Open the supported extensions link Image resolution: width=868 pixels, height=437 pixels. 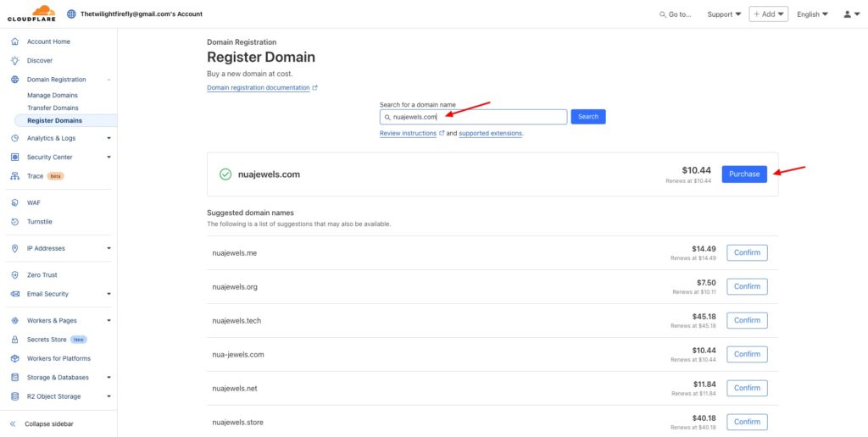point(491,133)
